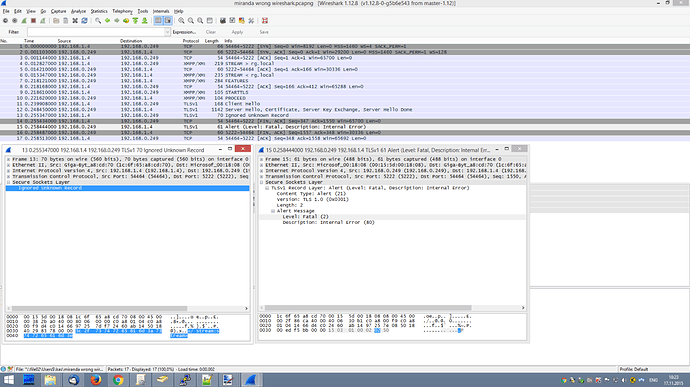Screen dimensions: 690x387
Task: Go to packet number icon
Action: [126, 21]
